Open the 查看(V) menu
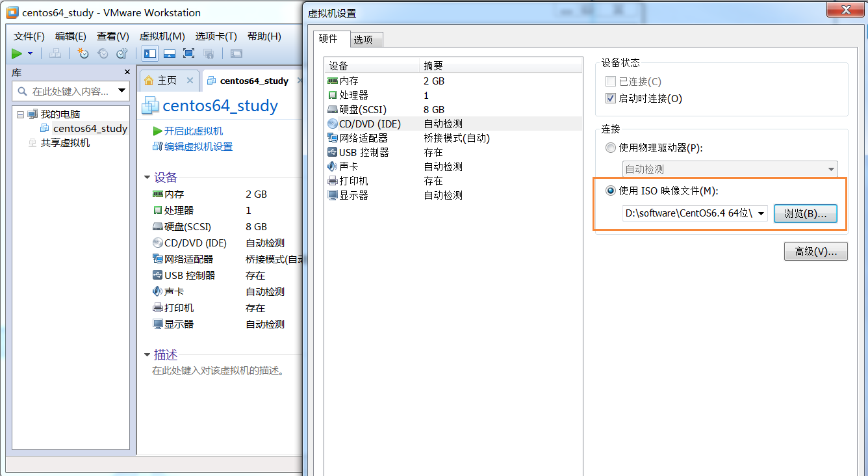868x476 pixels. coord(113,36)
